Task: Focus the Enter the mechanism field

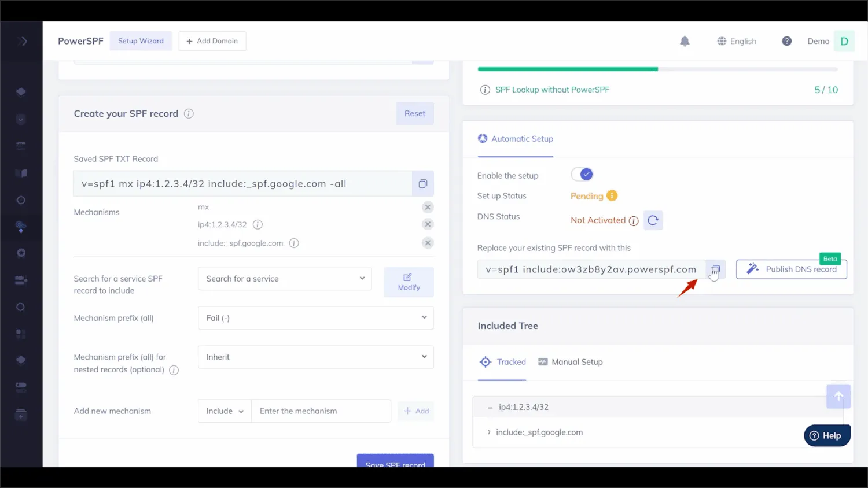Action: 321,411
